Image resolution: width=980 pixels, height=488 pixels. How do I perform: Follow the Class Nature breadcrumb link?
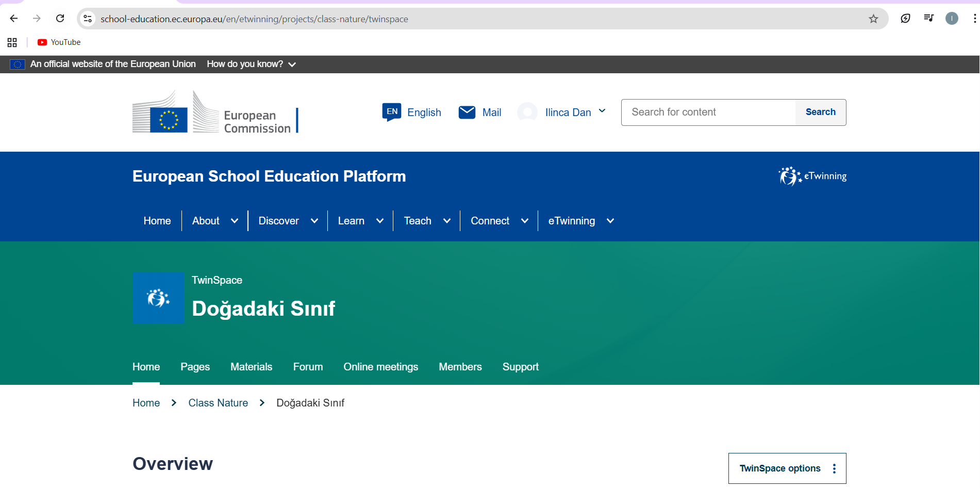218,403
